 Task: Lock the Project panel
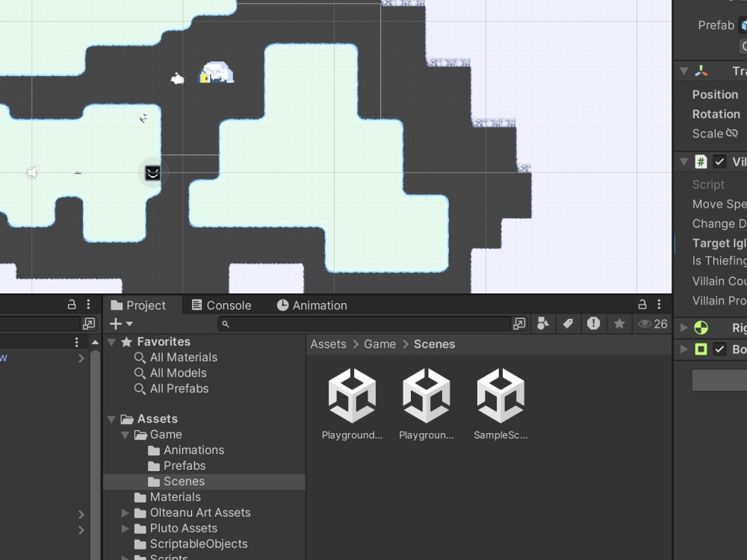(642, 305)
